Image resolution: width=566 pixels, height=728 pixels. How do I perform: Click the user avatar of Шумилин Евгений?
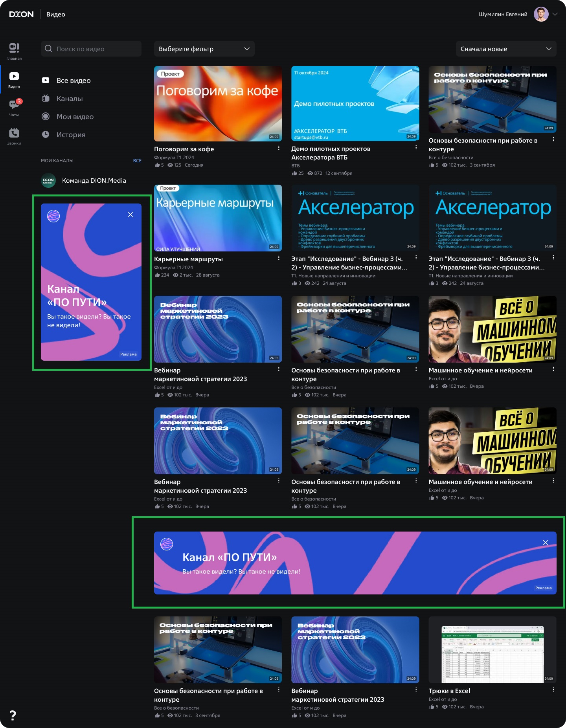point(541,14)
